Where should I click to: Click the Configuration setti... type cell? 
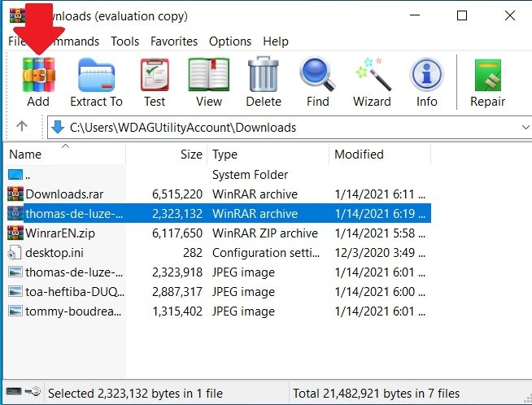(x=266, y=253)
